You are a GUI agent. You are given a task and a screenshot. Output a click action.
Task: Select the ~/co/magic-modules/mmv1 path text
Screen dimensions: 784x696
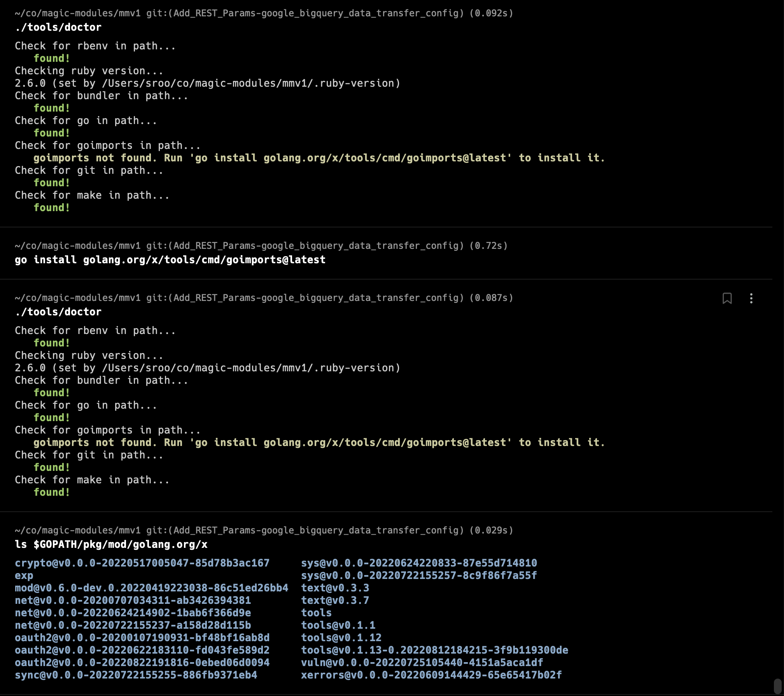tap(77, 13)
